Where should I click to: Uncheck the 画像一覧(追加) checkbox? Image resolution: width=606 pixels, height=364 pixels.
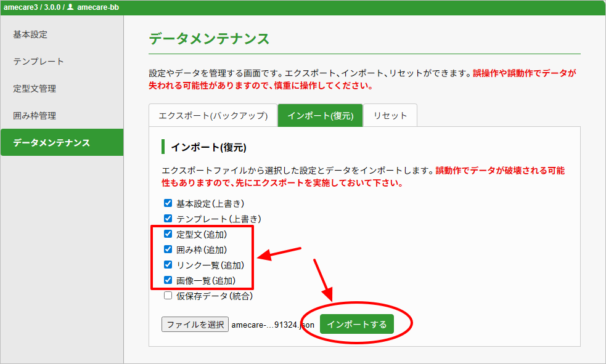point(168,280)
